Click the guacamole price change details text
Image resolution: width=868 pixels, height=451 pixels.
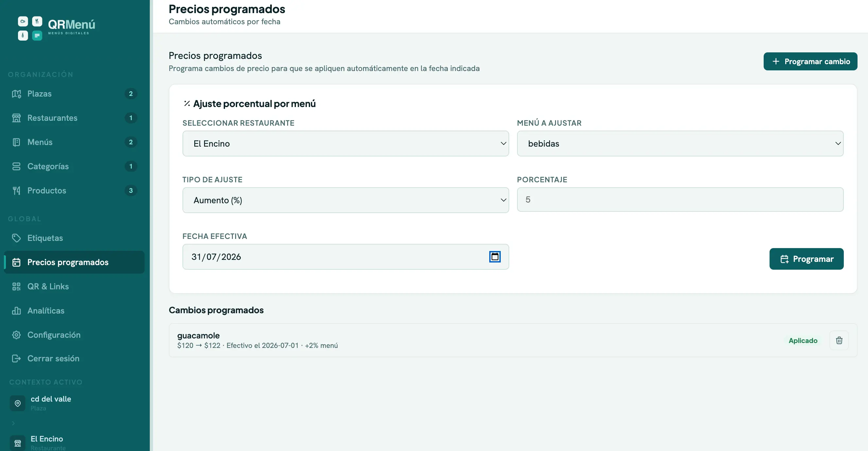[257, 346]
